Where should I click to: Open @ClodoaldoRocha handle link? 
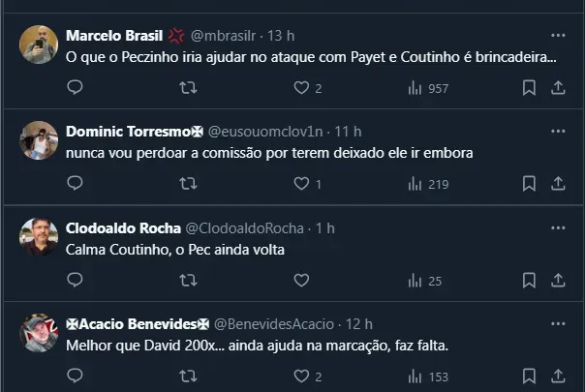coord(244,228)
